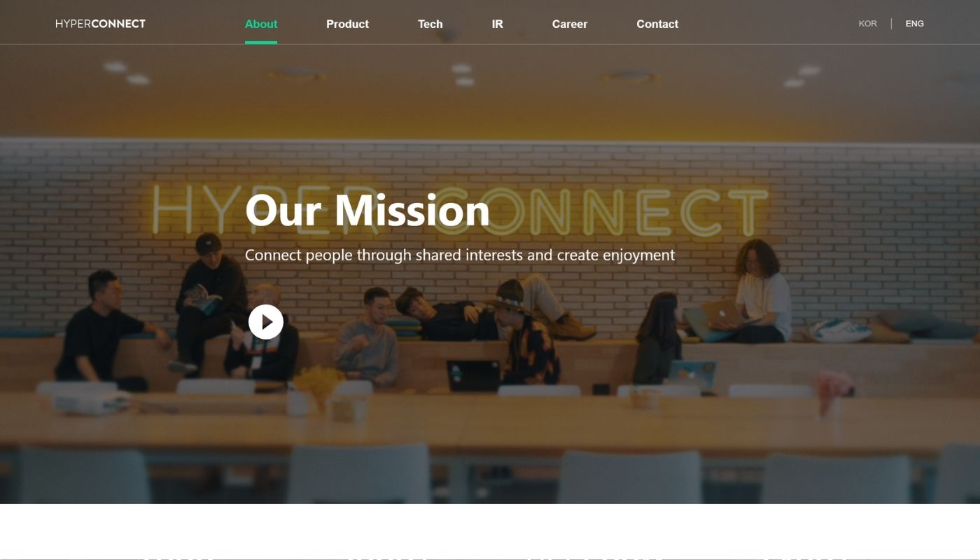The height and width of the screenshot is (560, 980).
Task: Switch language to KOR
Action: (868, 24)
